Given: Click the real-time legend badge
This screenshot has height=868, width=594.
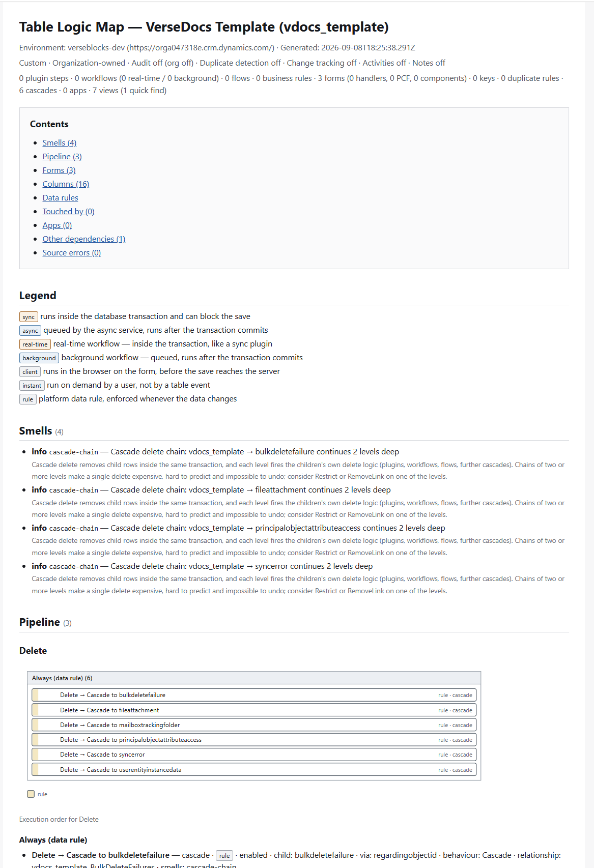Looking at the screenshot, I should pos(35,344).
